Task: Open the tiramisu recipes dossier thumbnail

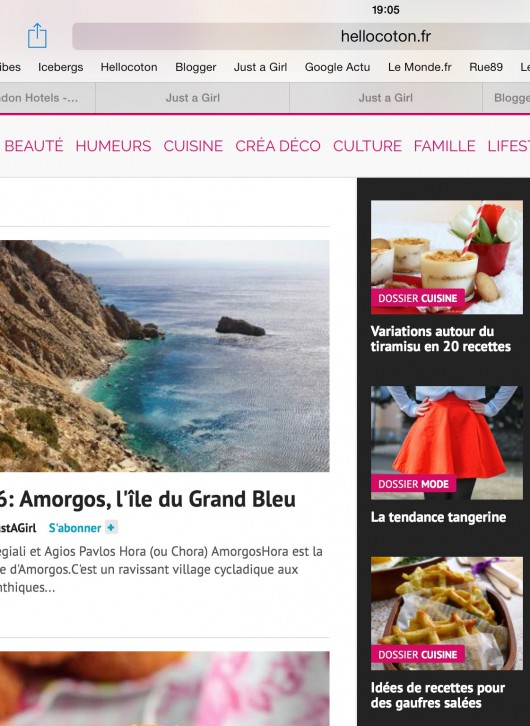Action: click(447, 257)
